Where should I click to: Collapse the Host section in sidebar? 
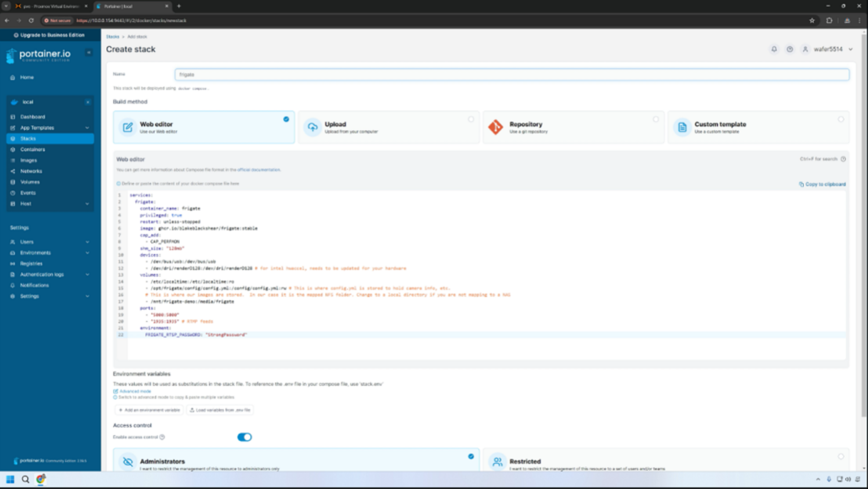(x=87, y=204)
